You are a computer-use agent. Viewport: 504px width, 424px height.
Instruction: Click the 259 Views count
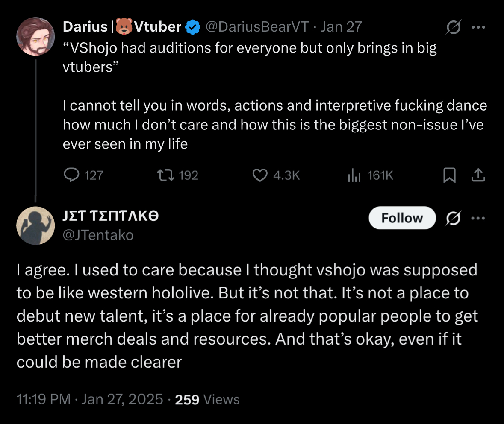pos(207,400)
